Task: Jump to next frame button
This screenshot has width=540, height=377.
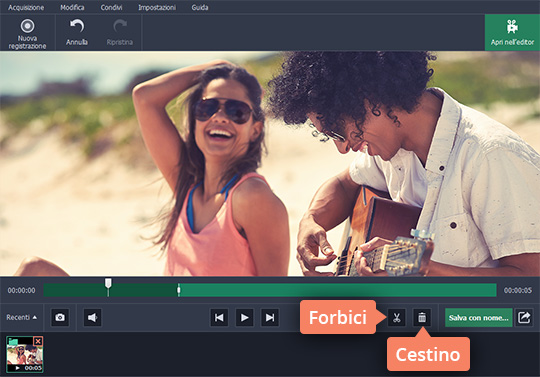Action: pyautogui.click(x=270, y=317)
